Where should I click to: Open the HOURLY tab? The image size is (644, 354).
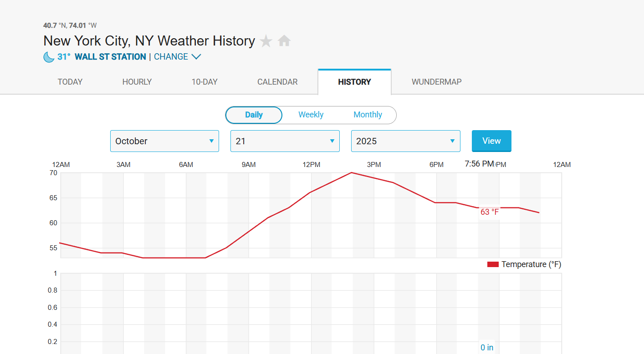137,82
